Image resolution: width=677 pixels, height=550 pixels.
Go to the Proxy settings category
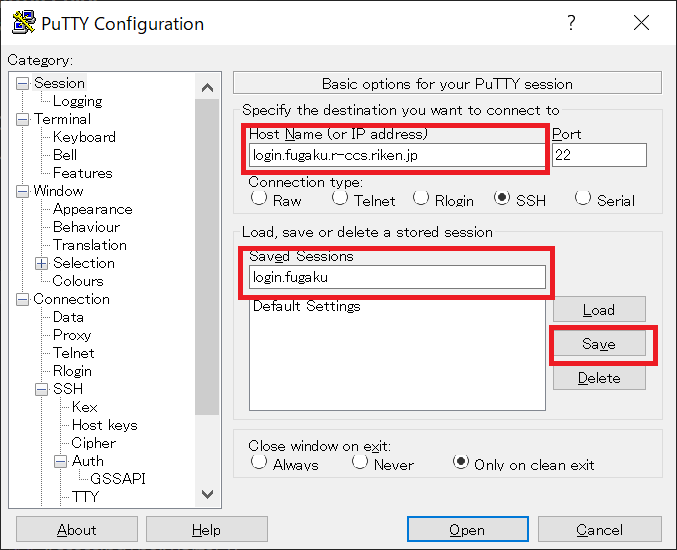pyautogui.click(x=72, y=335)
